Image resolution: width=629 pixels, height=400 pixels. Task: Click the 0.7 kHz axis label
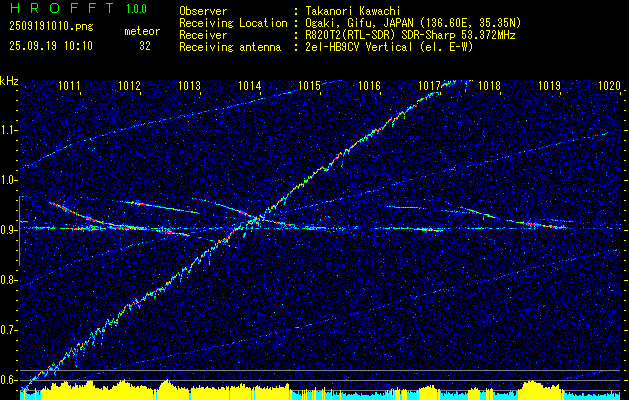click(x=8, y=330)
